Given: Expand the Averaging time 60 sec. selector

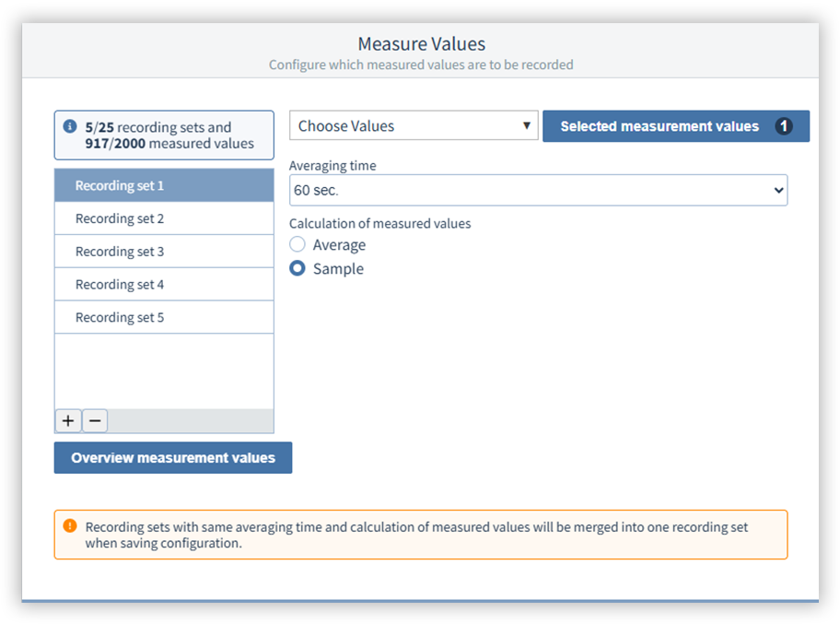Looking at the screenshot, I should [x=538, y=191].
